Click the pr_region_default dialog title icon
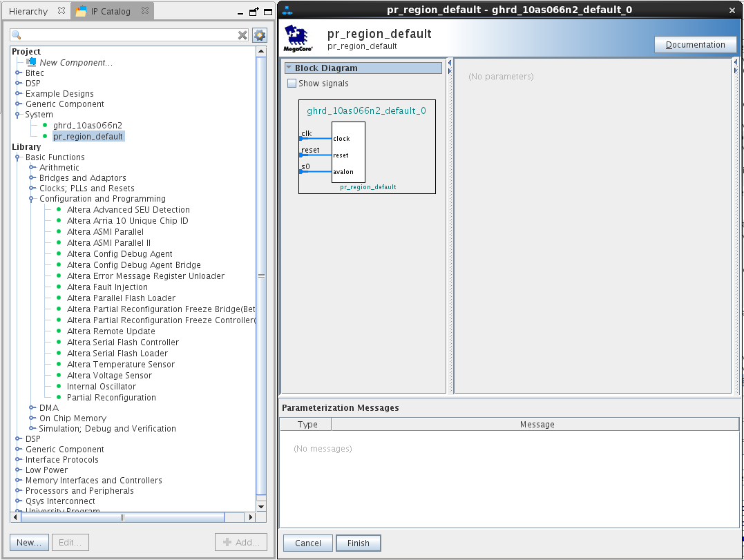Image resolution: width=744 pixels, height=560 pixels. coord(287,10)
